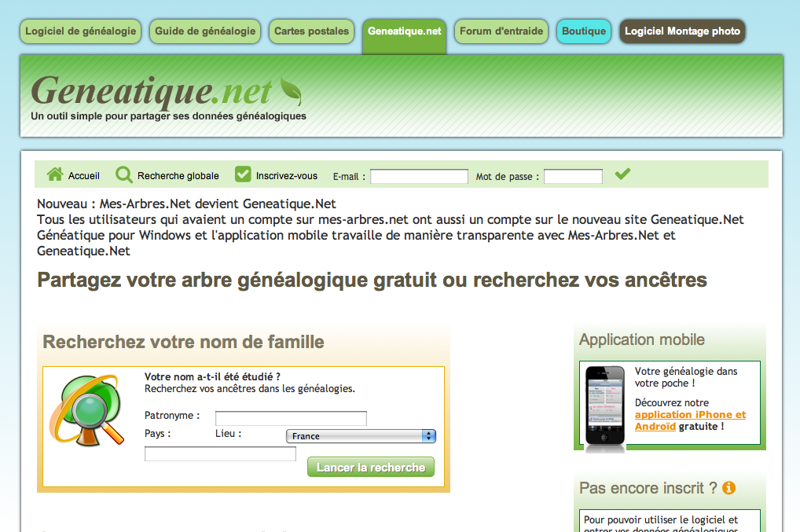This screenshot has width=800, height=532.
Task: Click the green leaf in the Geneatique.net logo
Action: 291,91
